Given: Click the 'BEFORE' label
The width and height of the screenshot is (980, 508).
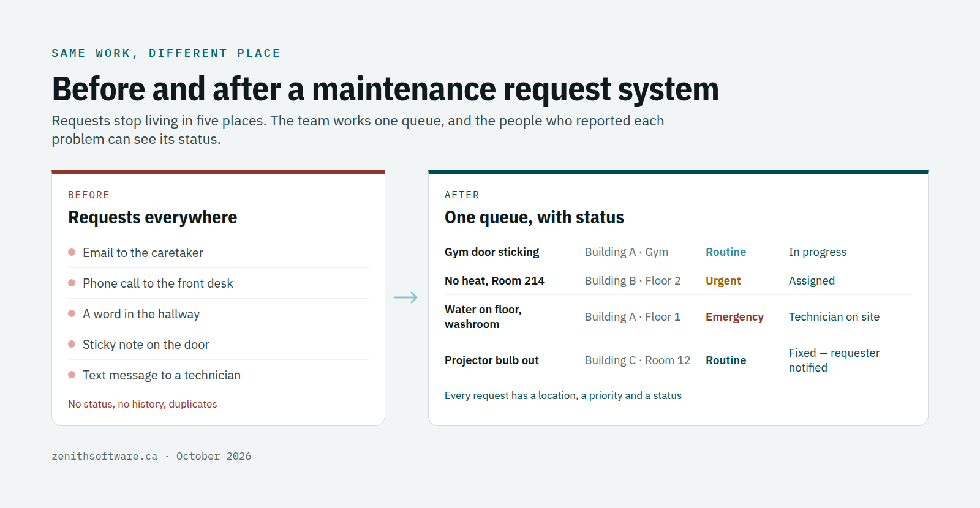Looking at the screenshot, I should click(x=89, y=195).
